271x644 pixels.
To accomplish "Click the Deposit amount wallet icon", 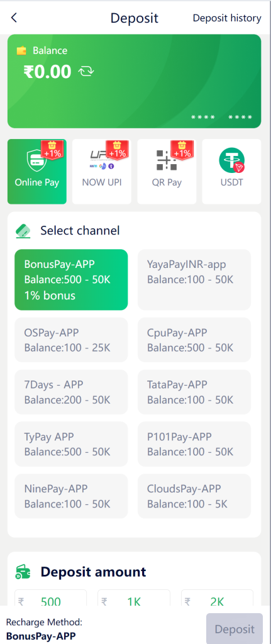I will pyautogui.click(x=23, y=572).
